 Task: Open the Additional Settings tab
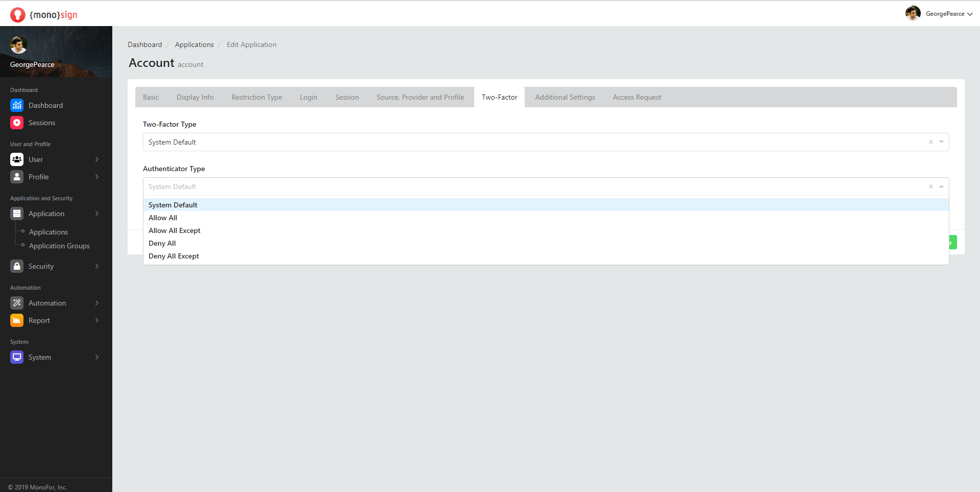565,97
